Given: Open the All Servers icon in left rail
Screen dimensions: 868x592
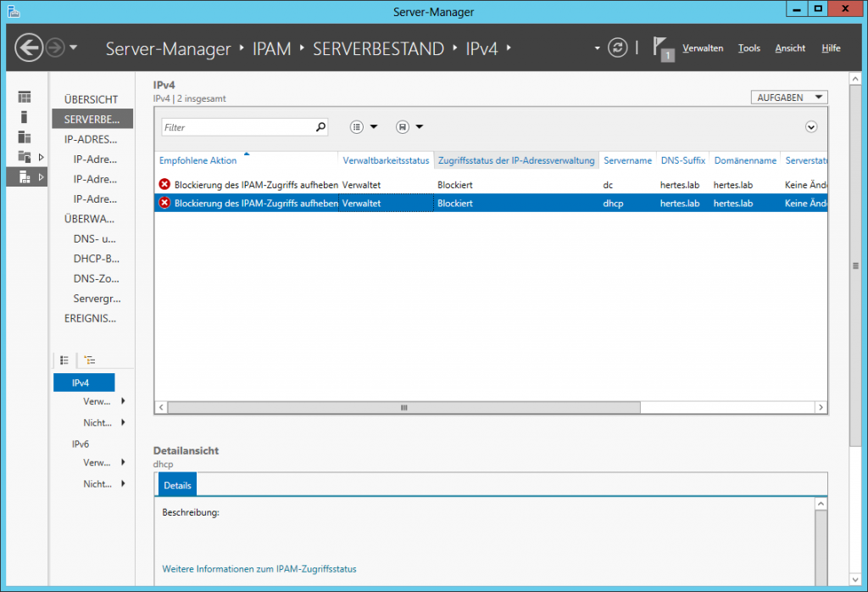Looking at the screenshot, I should tap(25, 137).
